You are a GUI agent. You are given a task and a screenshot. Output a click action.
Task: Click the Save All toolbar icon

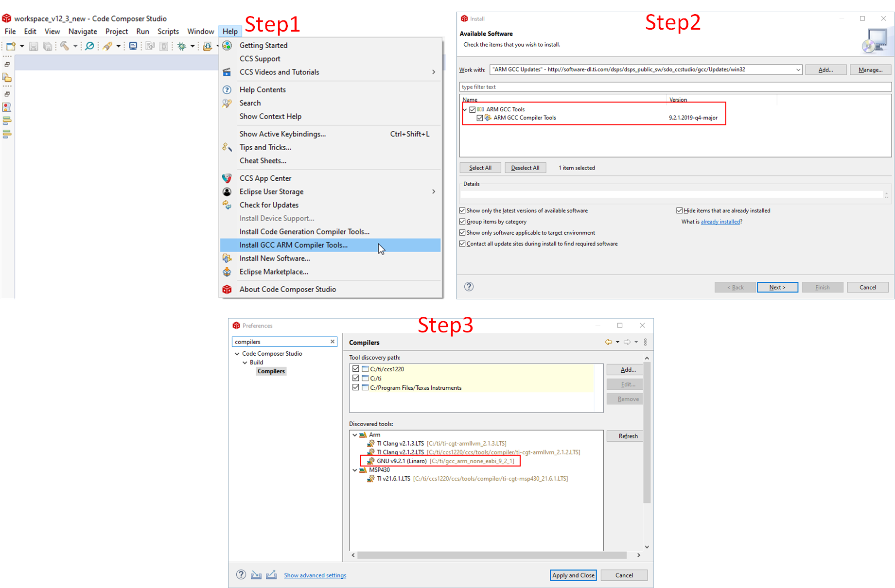47,46
